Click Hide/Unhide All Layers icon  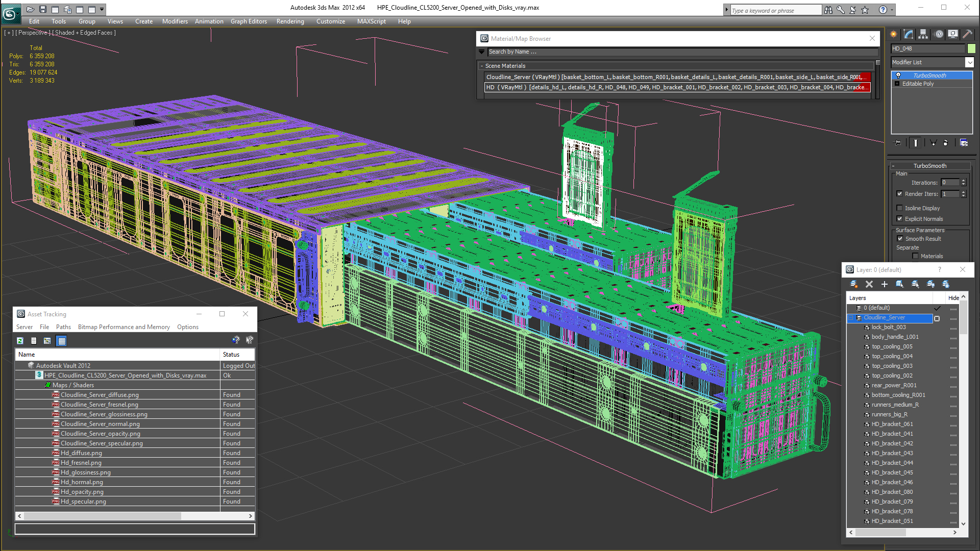(930, 284)
